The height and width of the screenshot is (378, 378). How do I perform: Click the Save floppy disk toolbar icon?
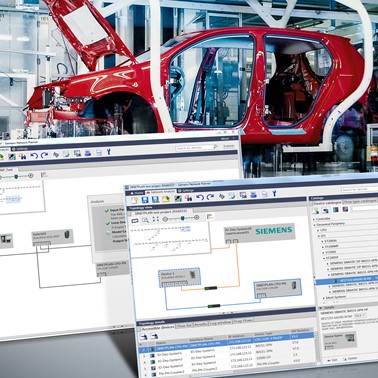pos(145,200)
